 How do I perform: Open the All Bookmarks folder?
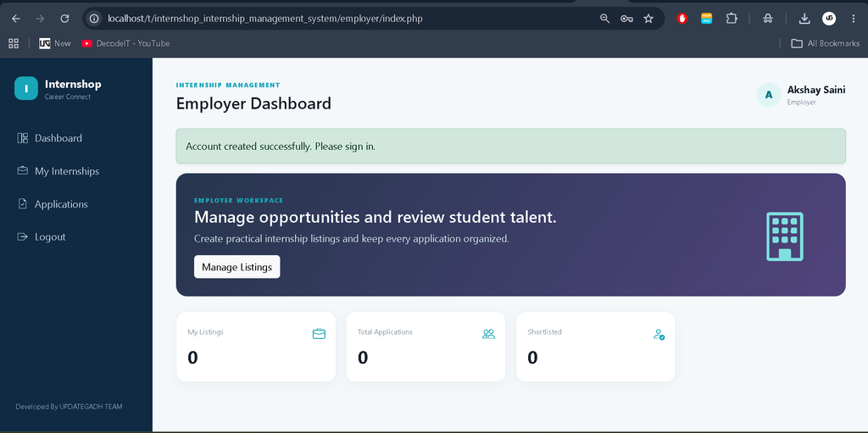(826, 43)
